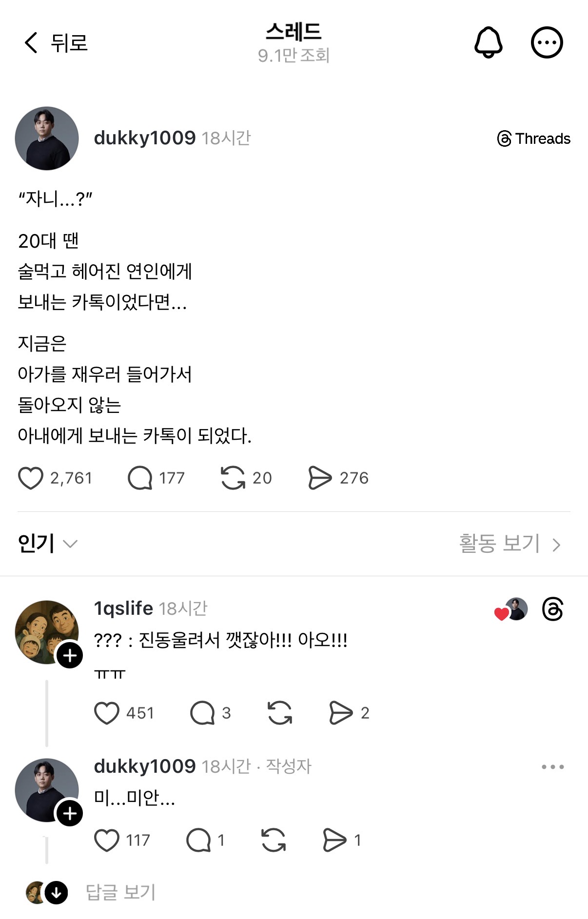View dukky1009's profile photo on main post
The image size is (588, 919).
pos(47,138)
